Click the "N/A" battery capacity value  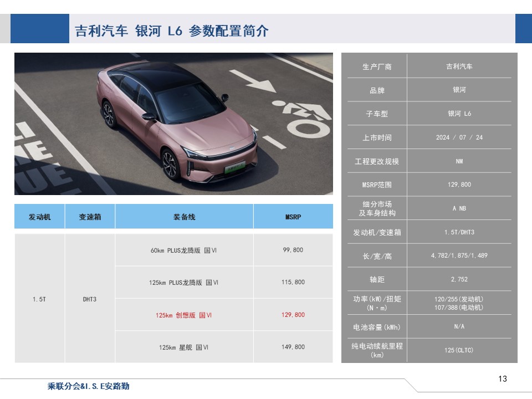click(x=459, y=326)
